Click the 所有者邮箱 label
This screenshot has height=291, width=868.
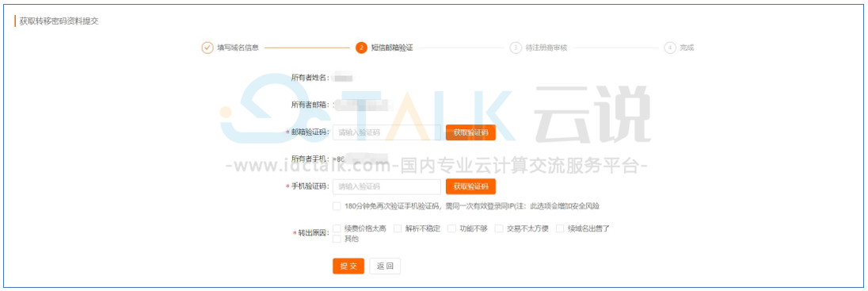pos(310,104)
